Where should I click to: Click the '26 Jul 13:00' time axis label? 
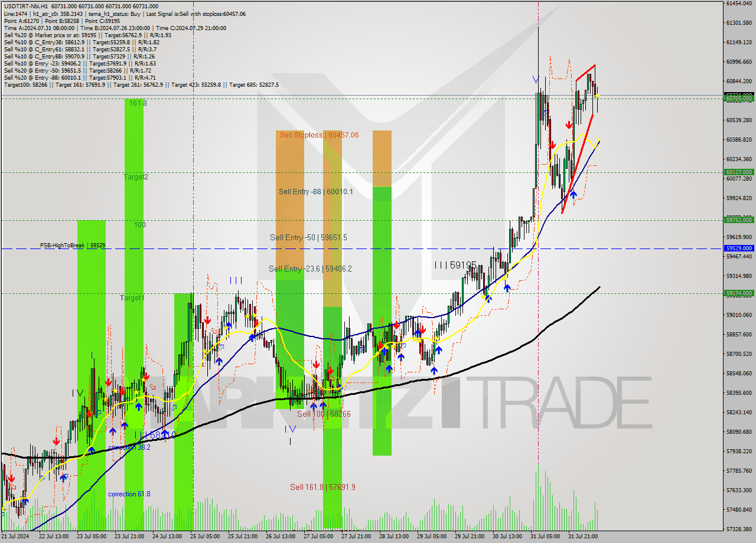(x=281, y=537)
